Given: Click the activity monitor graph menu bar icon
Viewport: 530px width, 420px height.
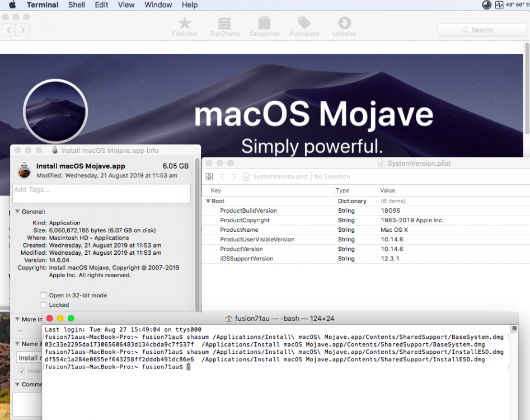Looking at the screenshot, I should 499,4.
